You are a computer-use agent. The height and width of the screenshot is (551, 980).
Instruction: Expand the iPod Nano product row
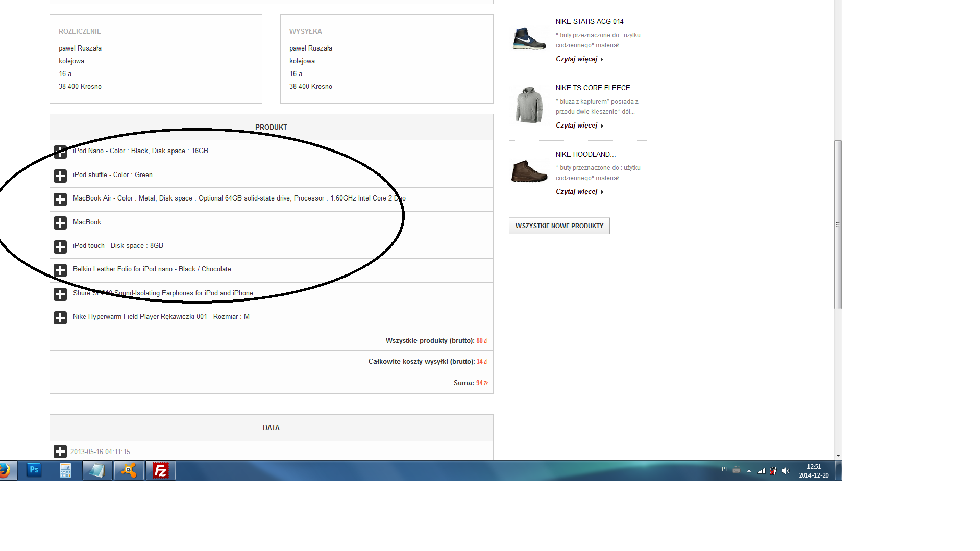tap(60, 152)
